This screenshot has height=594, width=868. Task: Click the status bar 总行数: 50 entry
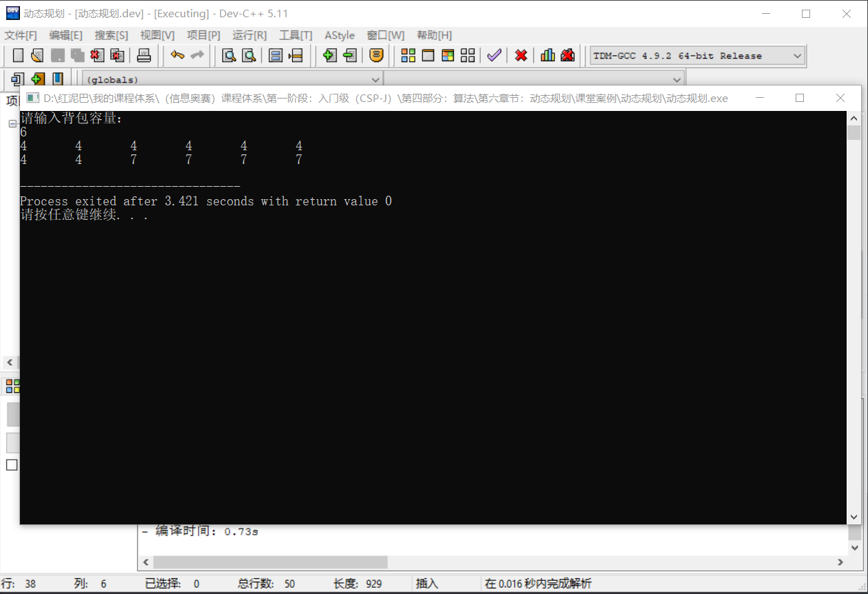pyautogui.click(x=267, y=584)
